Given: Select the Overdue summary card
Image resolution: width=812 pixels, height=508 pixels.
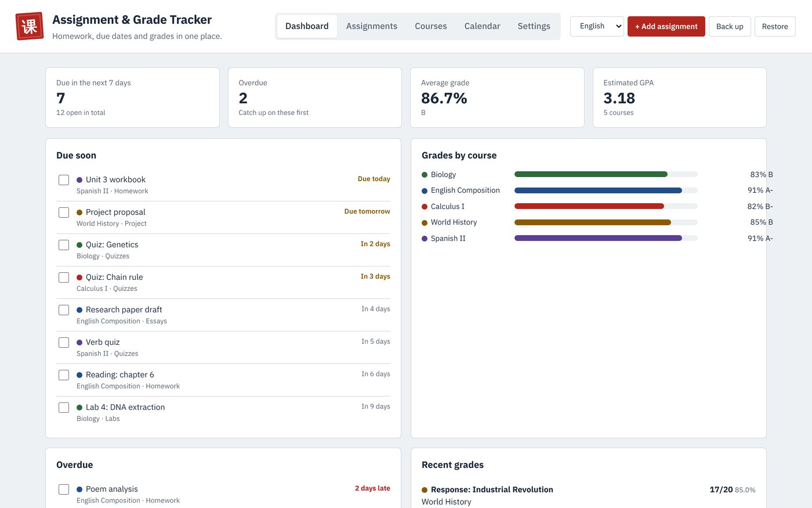Looking at the screenshot, I should (315, 98).
